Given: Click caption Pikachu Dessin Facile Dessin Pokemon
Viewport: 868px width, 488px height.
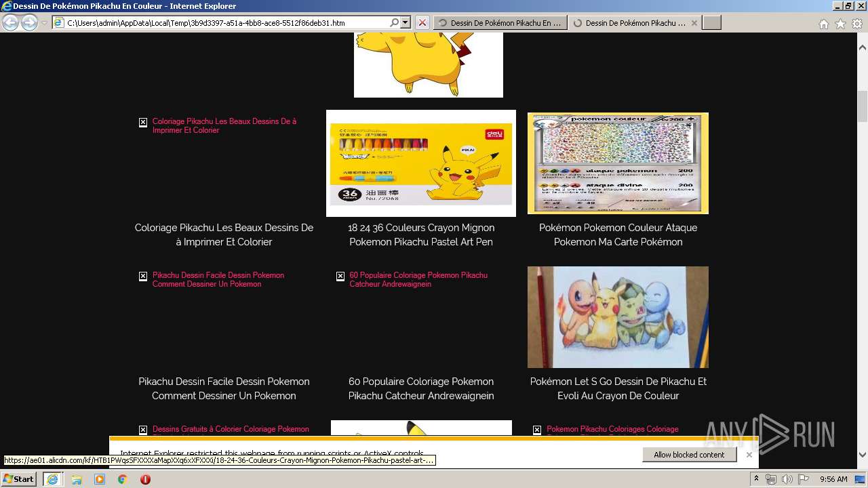Looking at the screenshot, I should pyautogui.click(x=224, y=388).
